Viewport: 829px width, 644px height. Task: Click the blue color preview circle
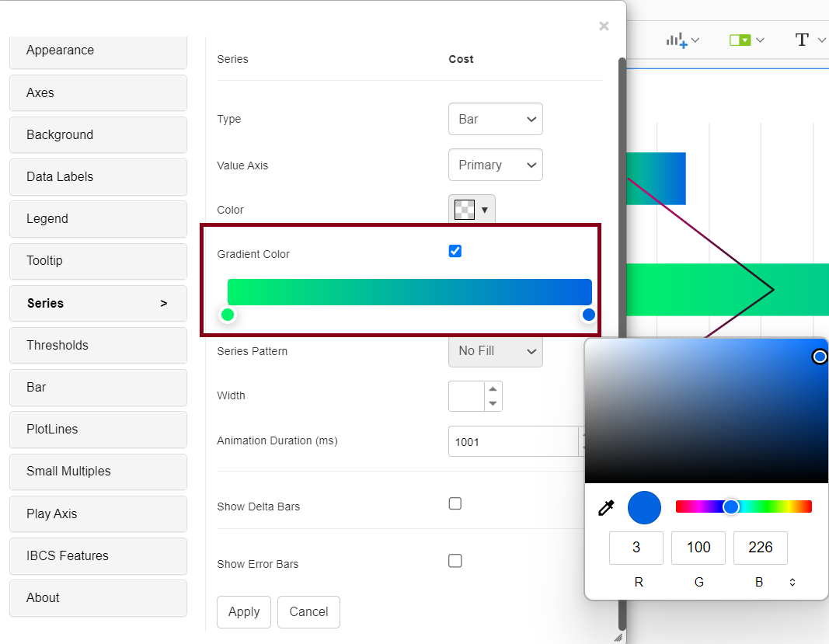(x=643, y=507)
